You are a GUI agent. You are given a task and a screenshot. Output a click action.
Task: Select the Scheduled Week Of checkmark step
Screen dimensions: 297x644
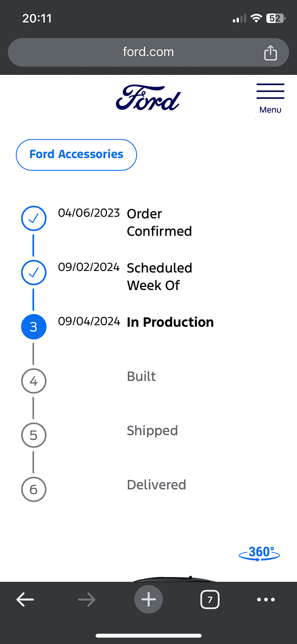pos(34,272)
